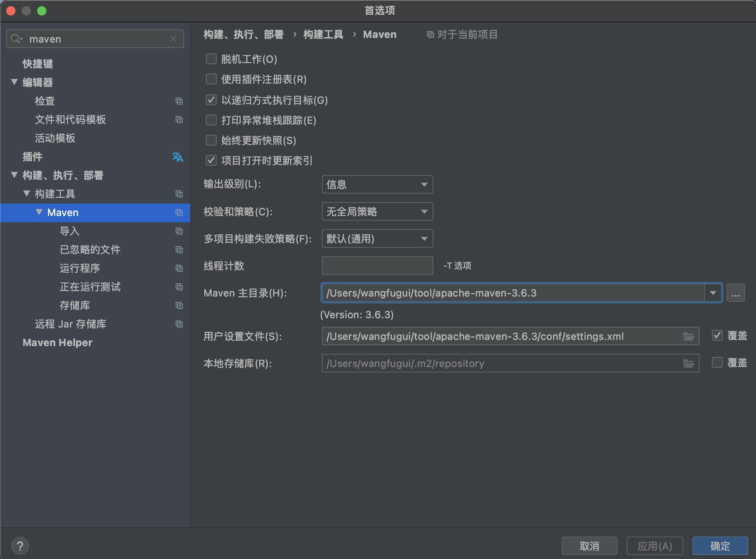
Task: Click project-level icon on Maven row
Action: tap(179, 213)
